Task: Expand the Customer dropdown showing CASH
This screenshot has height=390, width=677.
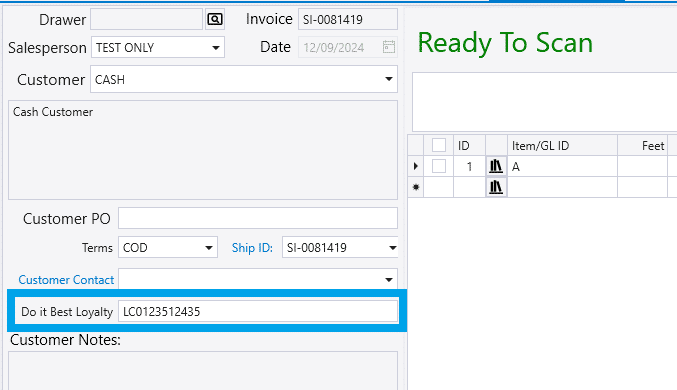Action: point(389,79)
